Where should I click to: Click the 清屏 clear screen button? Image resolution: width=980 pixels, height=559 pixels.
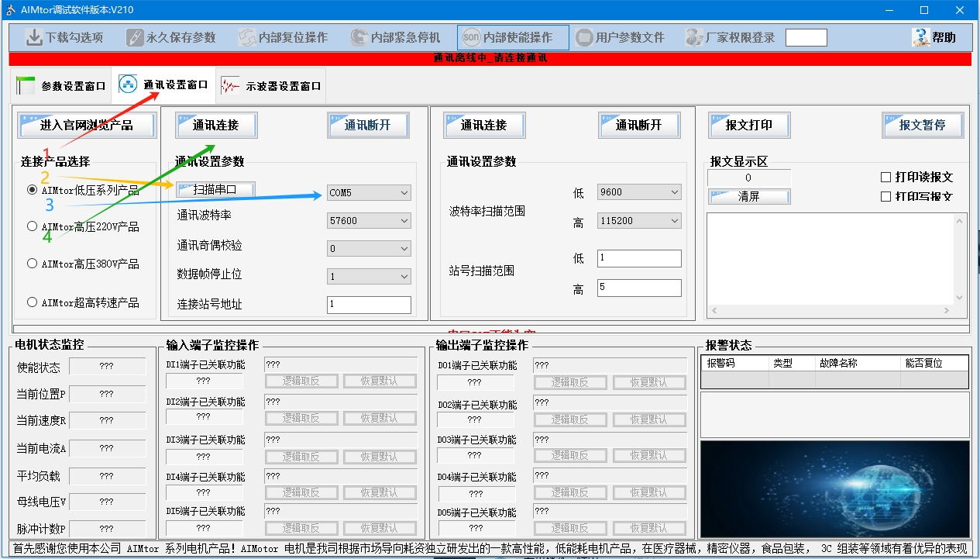[749, 197]
